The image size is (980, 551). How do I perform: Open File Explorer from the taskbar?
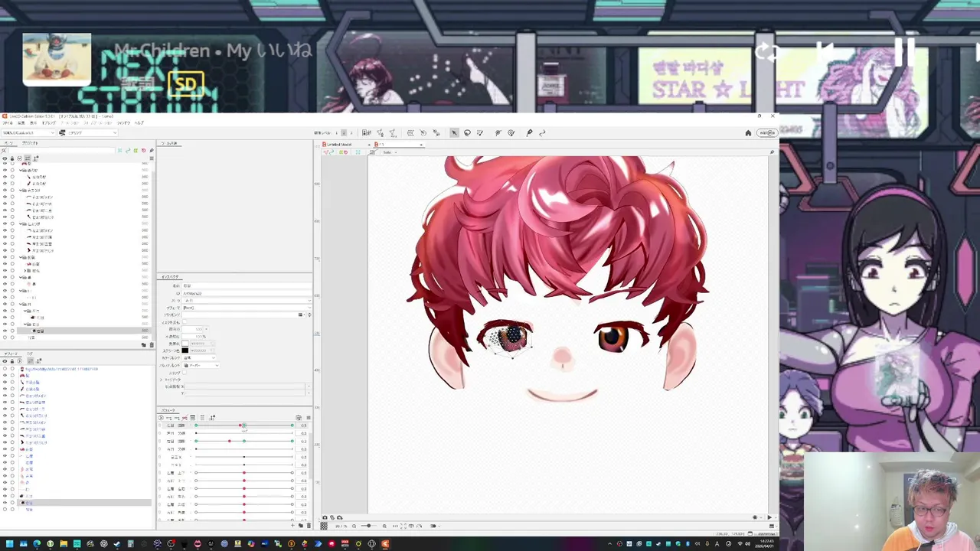[x=64, y=544]
